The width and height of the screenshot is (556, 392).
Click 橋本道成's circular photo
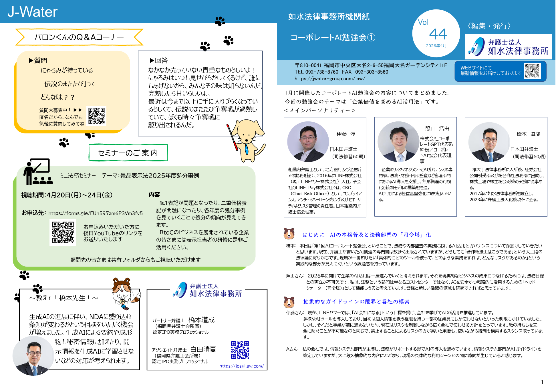pyautogui.click(x=489, y=142)
